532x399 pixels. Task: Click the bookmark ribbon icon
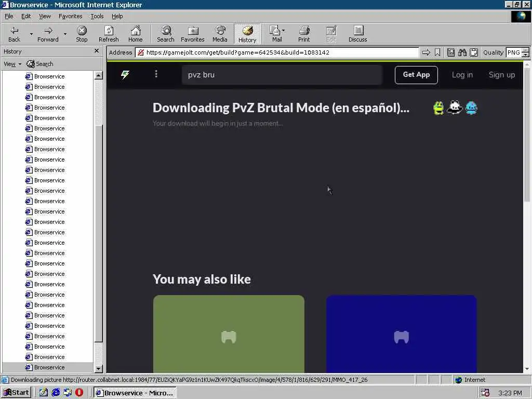click(437, 52)
